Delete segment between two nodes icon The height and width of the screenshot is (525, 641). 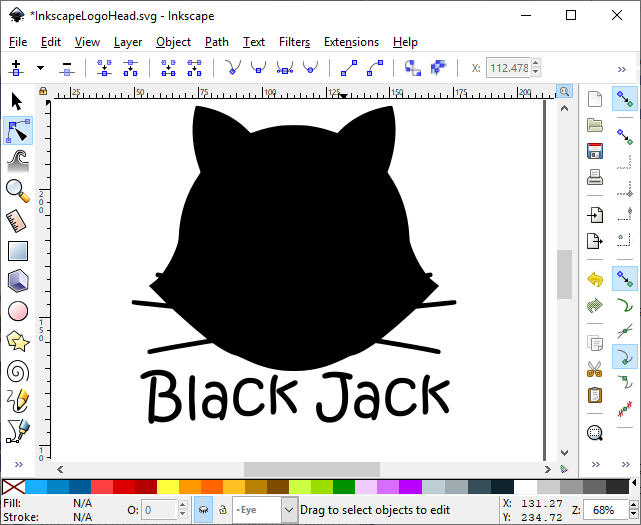point(194,68)
